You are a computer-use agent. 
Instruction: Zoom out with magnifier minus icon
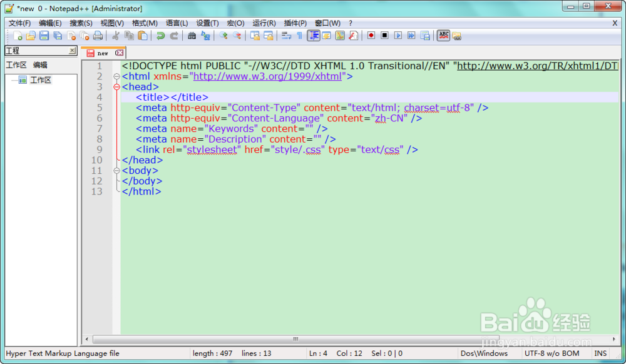pyautogui.click(x=237, y=36)
